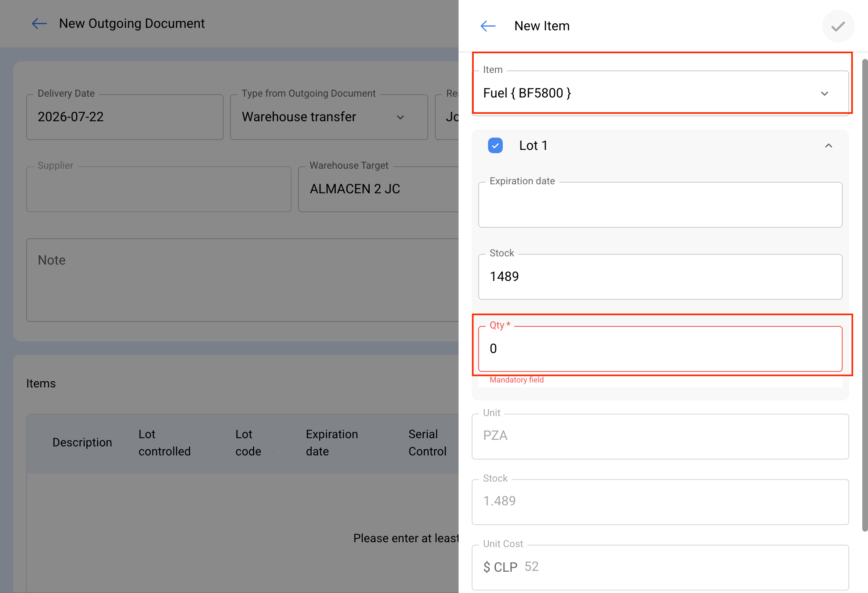Confirm new item with checkmark button
The width and height of the screenshot is (868, 593).
838,26
